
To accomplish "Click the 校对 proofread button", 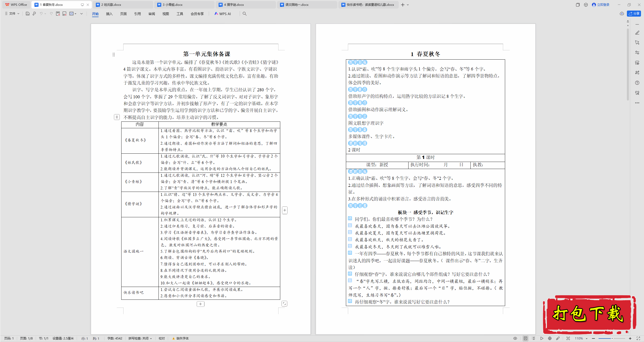I will [x=162, y=338].
